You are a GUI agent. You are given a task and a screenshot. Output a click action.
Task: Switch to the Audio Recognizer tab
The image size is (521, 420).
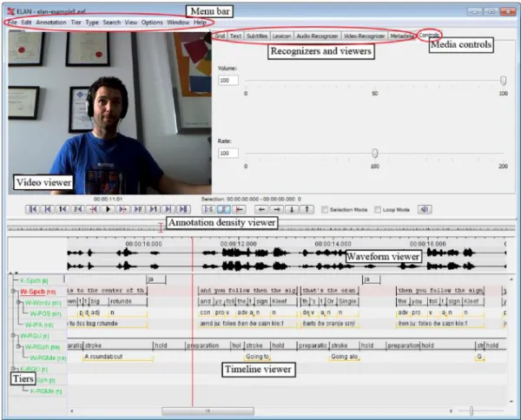point(317,36)
